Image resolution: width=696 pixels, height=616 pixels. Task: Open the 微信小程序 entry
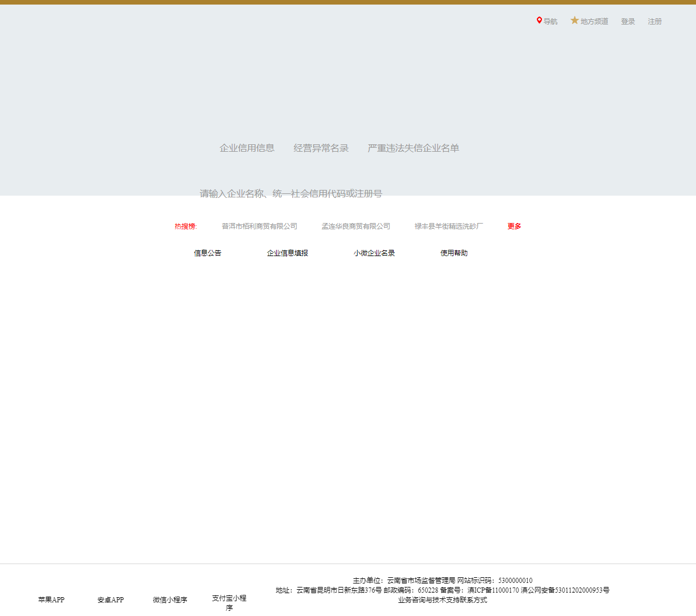[x=169, y=599]
